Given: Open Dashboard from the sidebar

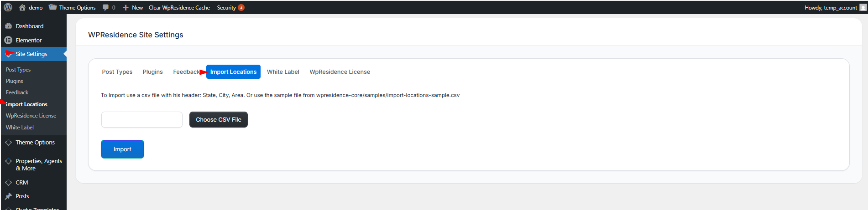Looking at the screenshot, I should pos(29,26).
